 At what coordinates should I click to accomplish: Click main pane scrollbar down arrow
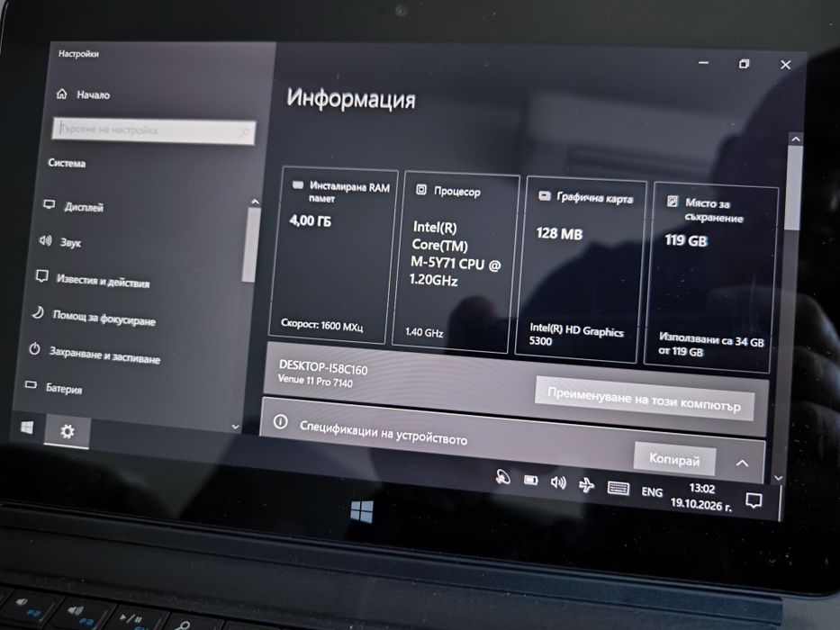779,478
